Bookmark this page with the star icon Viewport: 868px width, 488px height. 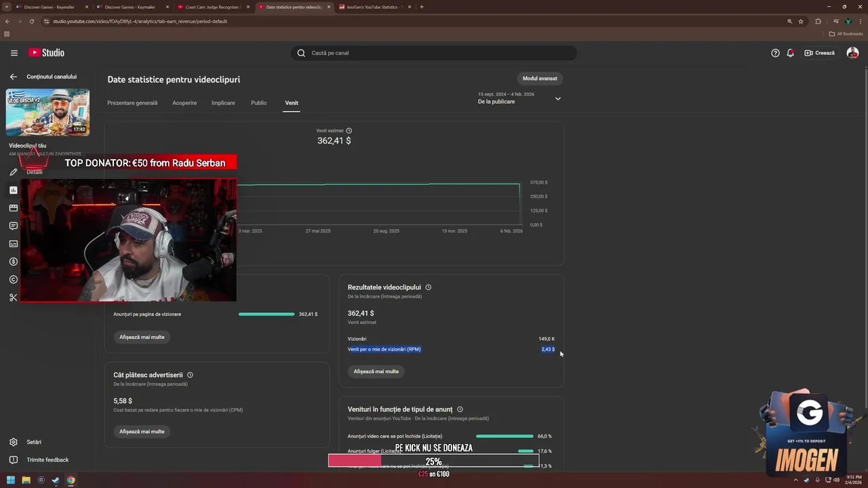tap(801, 21)
